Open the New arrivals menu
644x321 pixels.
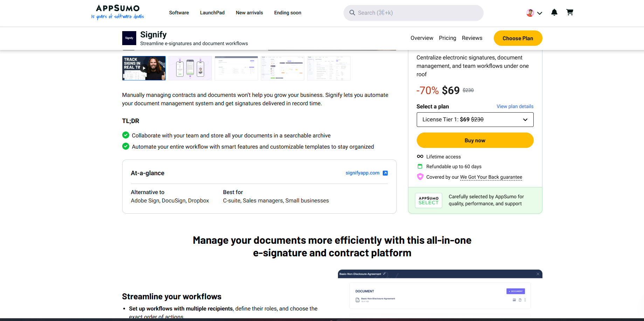pyautogui.click(x=249, y=13)
